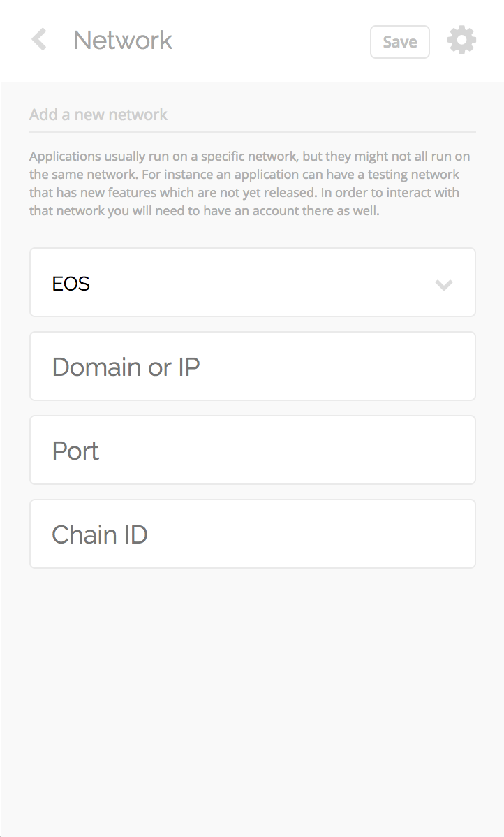The image size is (504, 837).
Task: Click into the Port input field
Action: 252,450
